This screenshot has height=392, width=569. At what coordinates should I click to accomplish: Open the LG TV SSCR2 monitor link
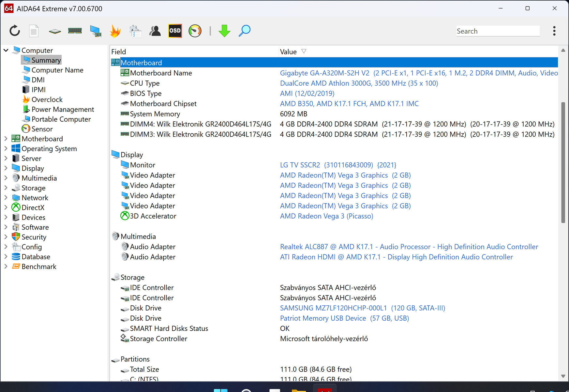point(338,165)
